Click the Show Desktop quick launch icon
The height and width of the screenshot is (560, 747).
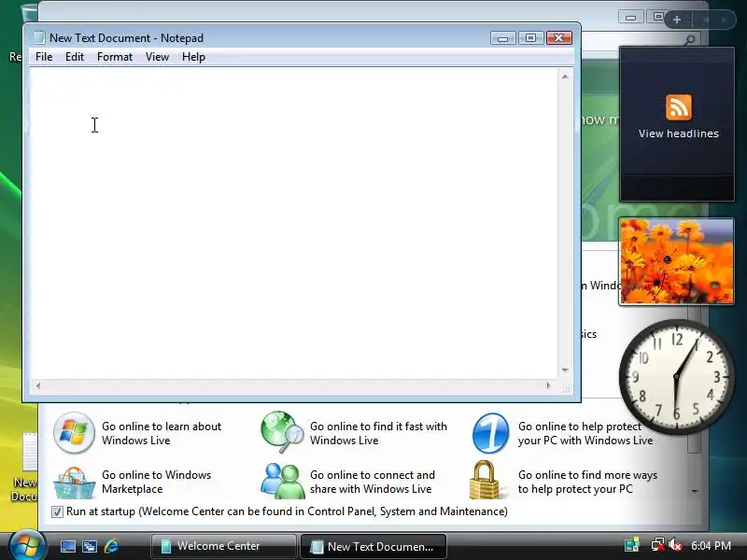point(67,546)
